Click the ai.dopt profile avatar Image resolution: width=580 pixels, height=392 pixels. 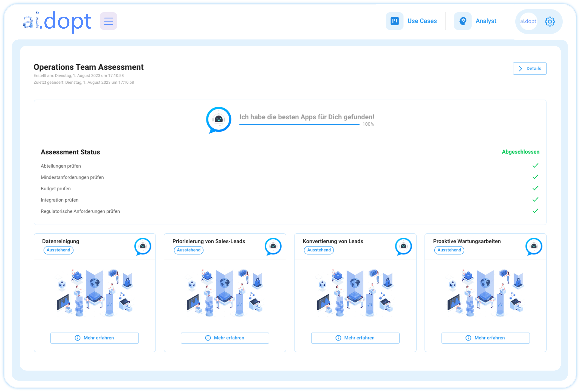pyautogui.click(x=528, y=21)
